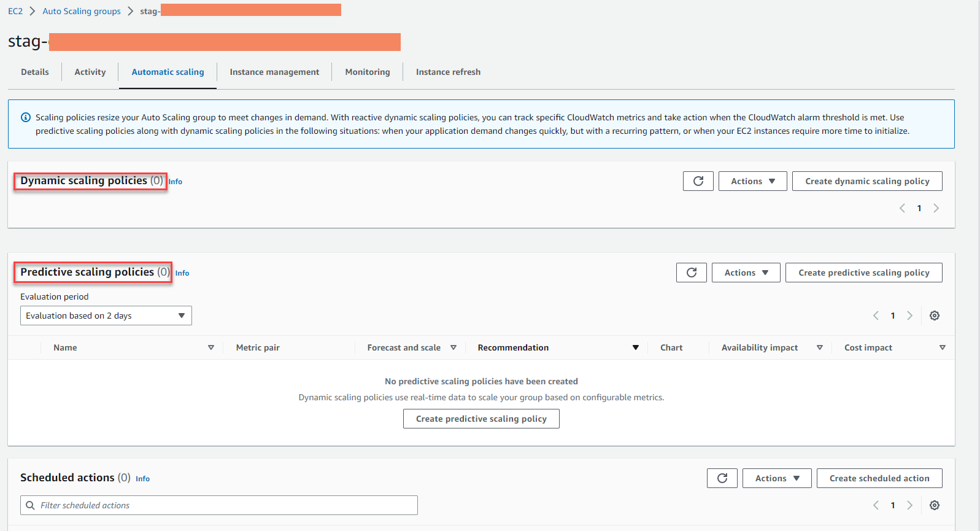980x531 pixels.
Task: Click the Metric pair column header
Action: click(x=258, y=347)
